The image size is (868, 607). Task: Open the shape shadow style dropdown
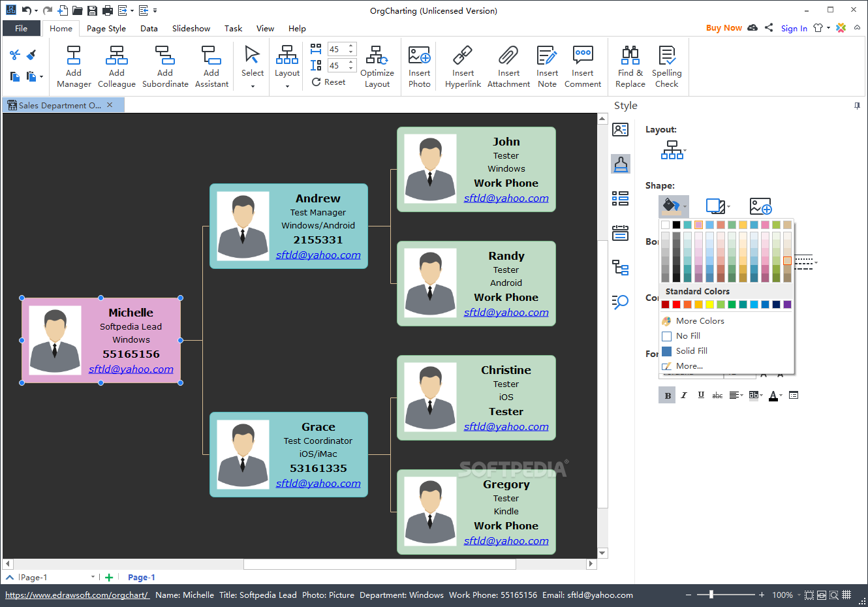tap(728, 207)
